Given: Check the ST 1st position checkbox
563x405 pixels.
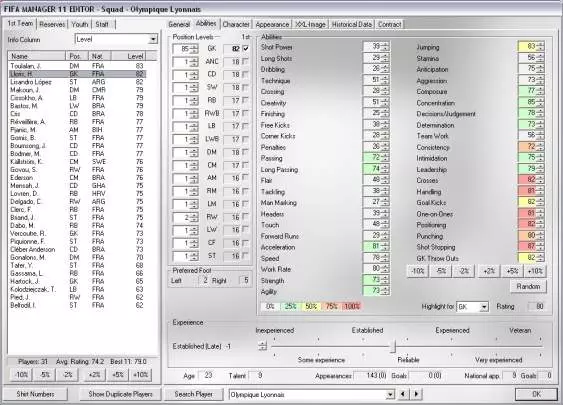Looking at the screenshot, I should [x=246, y=256].
